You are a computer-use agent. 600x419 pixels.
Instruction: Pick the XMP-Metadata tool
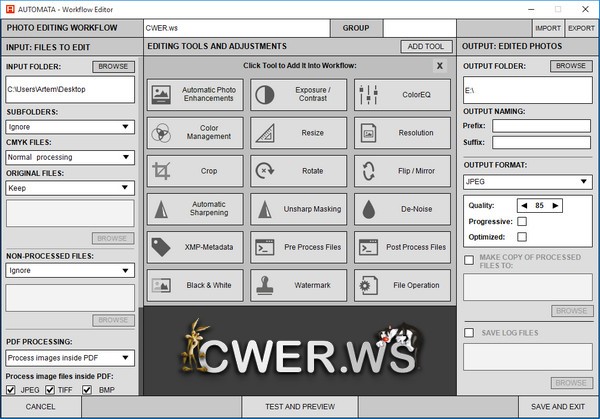[x=195, y=247]
